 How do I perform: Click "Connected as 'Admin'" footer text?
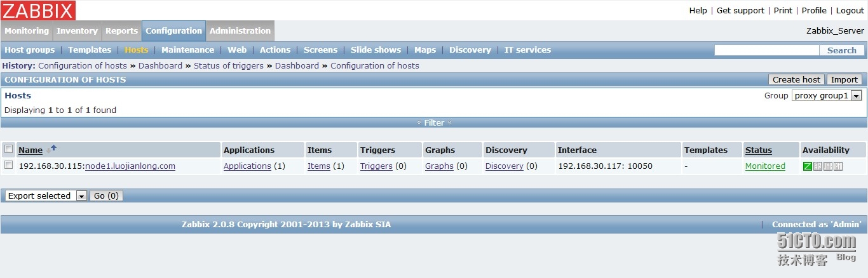tap(817, 224)
